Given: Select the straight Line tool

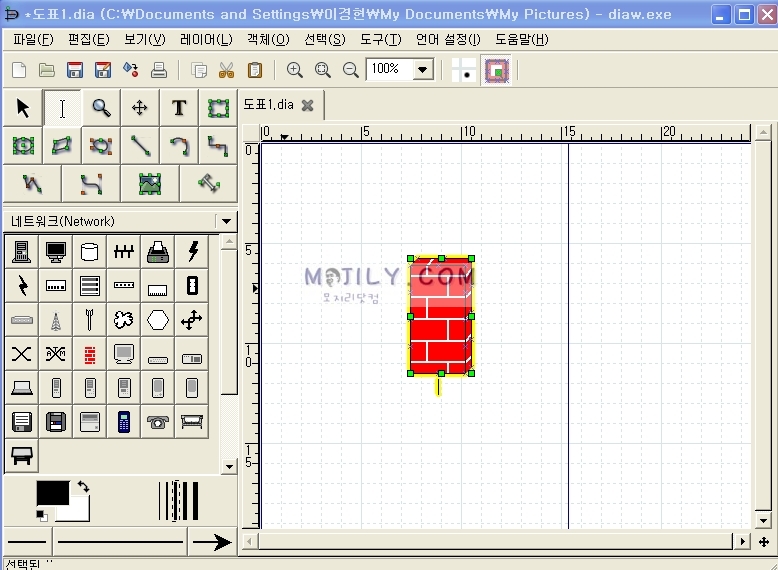Looking at the screenshot, I should click(140, 146).
